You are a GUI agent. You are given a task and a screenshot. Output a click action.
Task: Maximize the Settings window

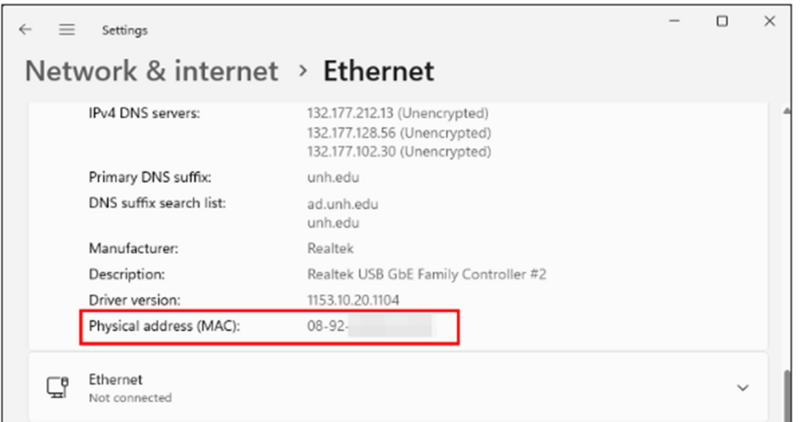[x=722, y=21]
